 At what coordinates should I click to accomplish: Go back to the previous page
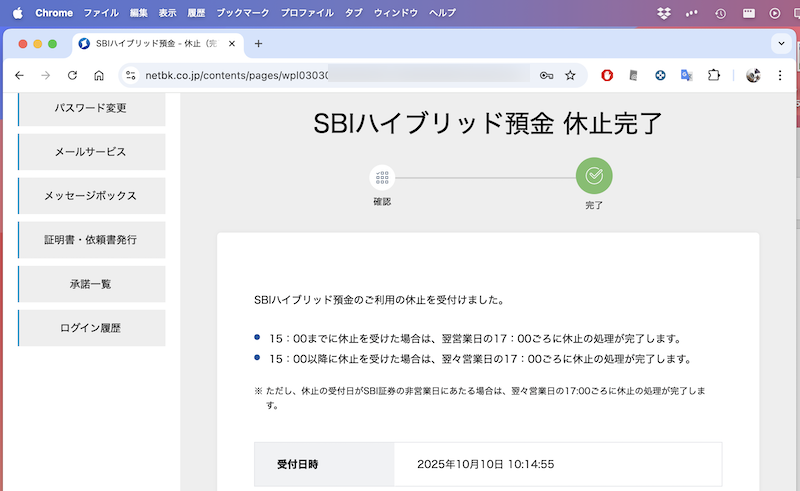pos(19,75)
